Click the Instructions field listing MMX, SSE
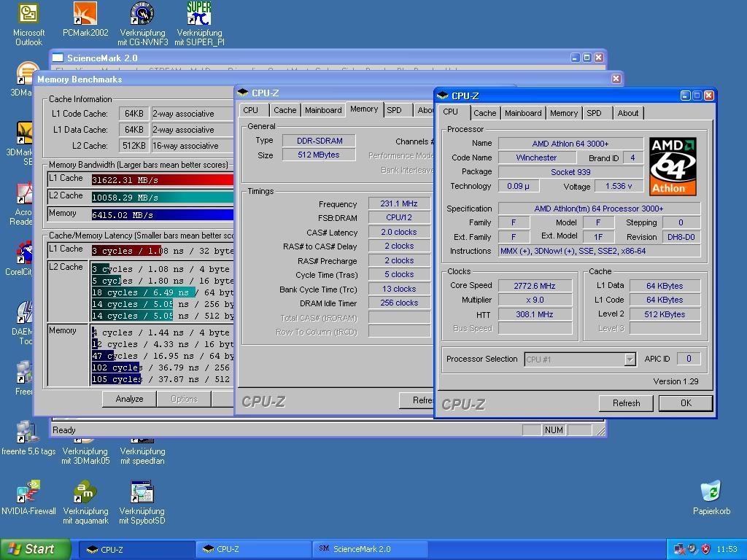Image resolution: width=747 pixels, height=560 pixels. pos(600,251)
